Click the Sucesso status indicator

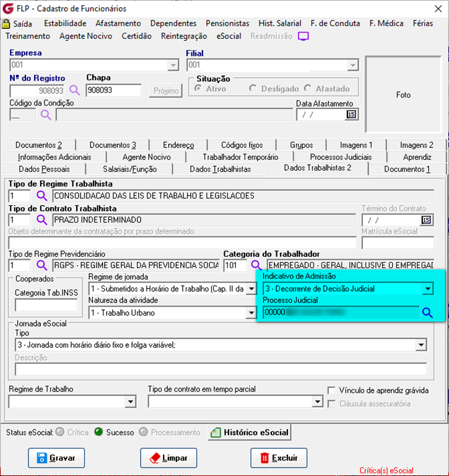click(x=98, y=432)
